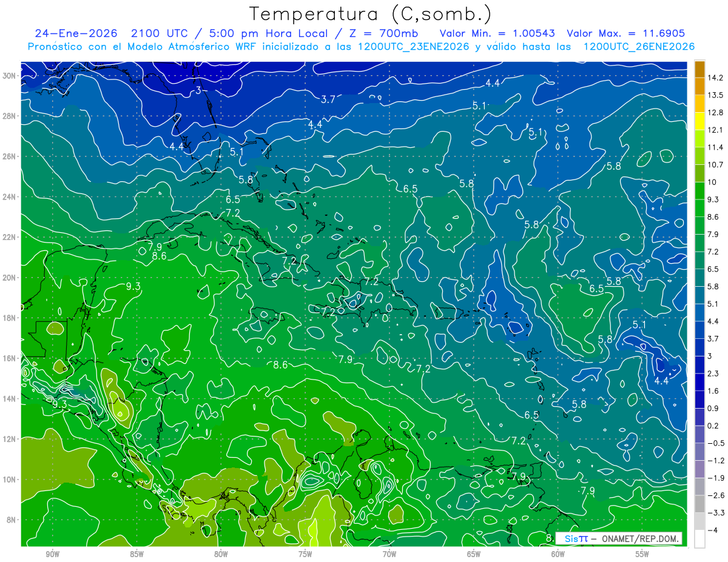Click the '90W' longitude axis label
Viewport: 728px width, 562px height.
(x=52, y=554)
